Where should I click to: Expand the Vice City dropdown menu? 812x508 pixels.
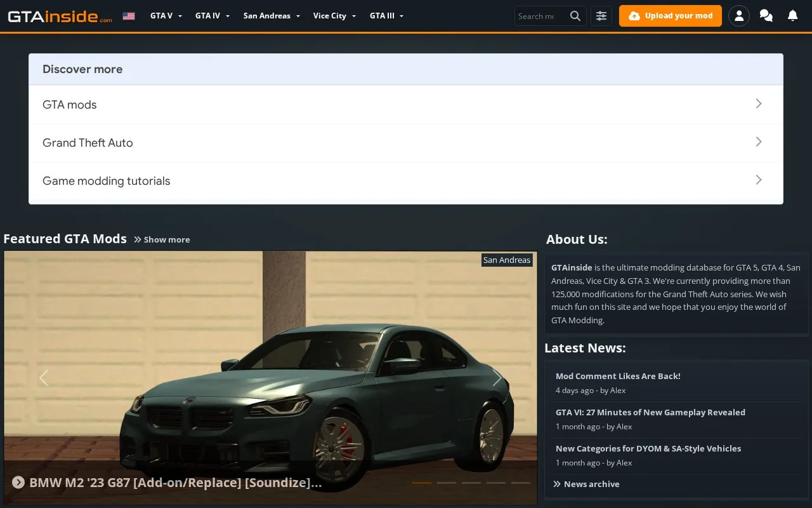[x=334, y=16]
